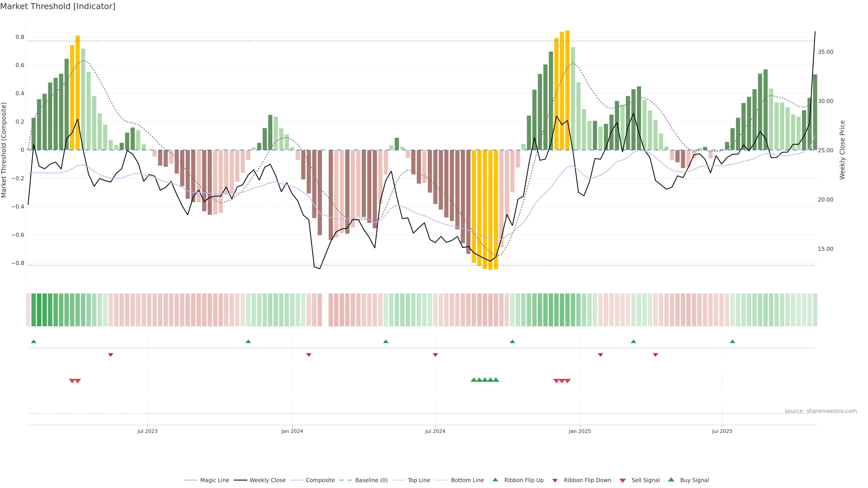Click the Sell Signal legend icon
Viewport: 868px width, 488px height.
pyautogui.click(x=623, y=480)
